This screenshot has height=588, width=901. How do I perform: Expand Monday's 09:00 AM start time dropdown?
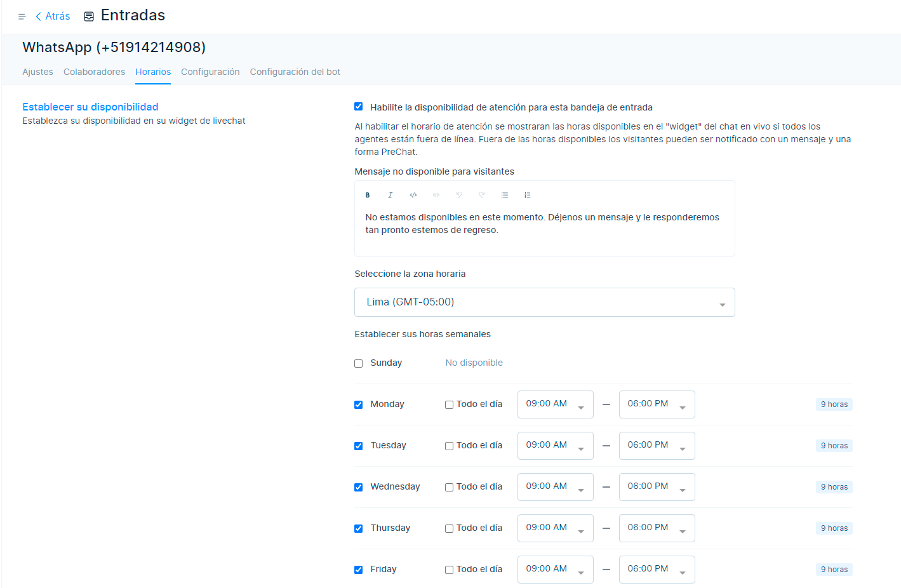555,404
